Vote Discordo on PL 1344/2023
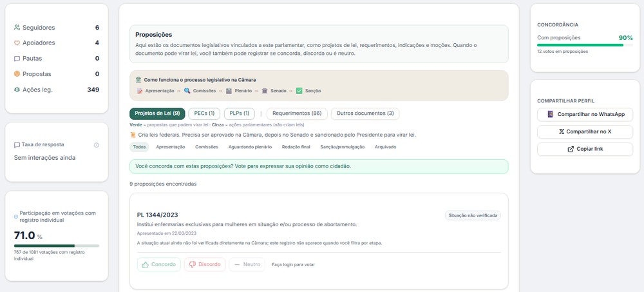 pyautogui.click(x=205, y=264)
